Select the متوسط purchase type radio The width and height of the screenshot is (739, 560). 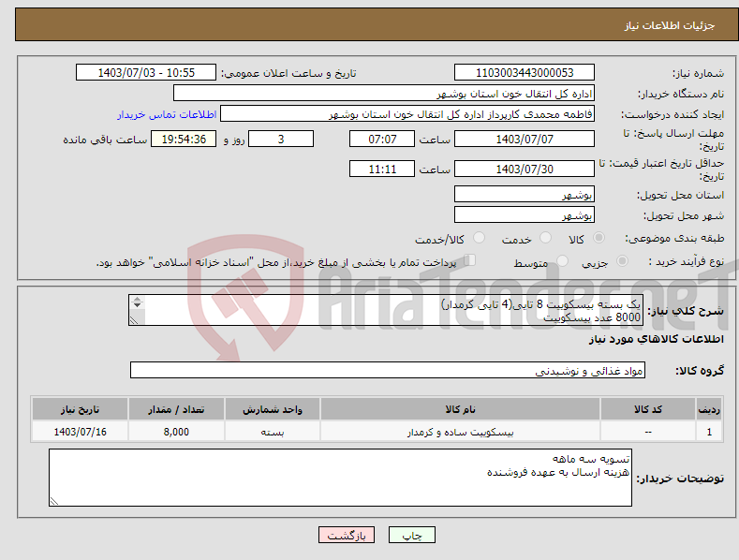point(562,261)
